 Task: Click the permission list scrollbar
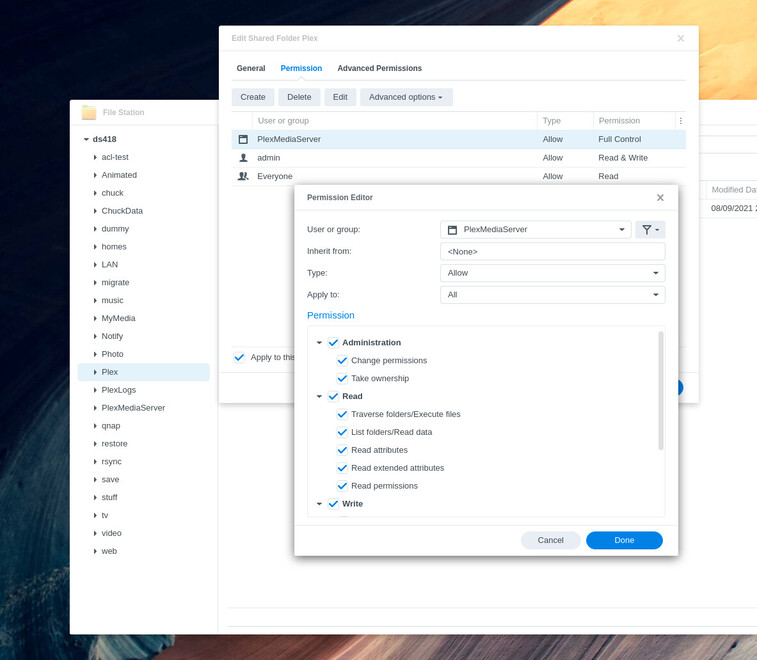[660, 390]
